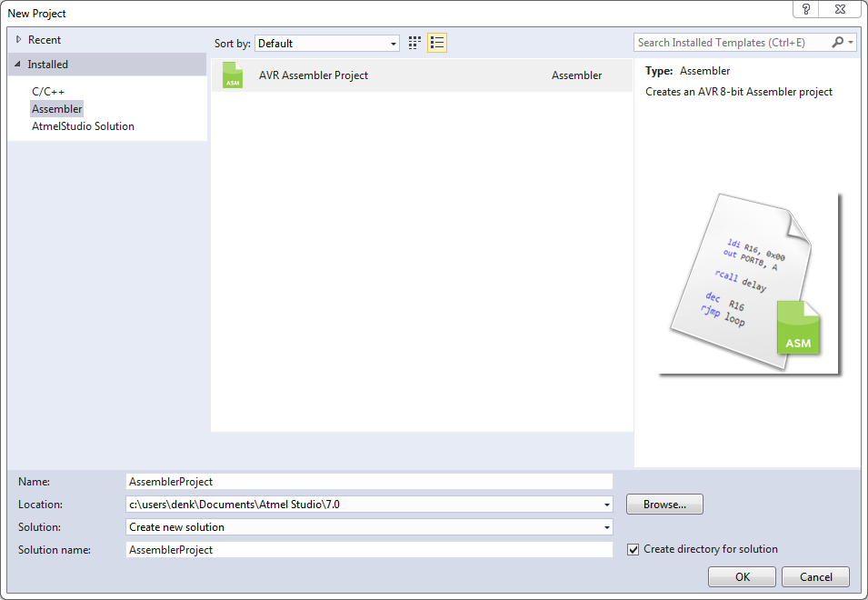Image resolution: width=868 pixels, height=600 pixels.
Task: Collapse the Installed tree node
Action: pos(18,65)
